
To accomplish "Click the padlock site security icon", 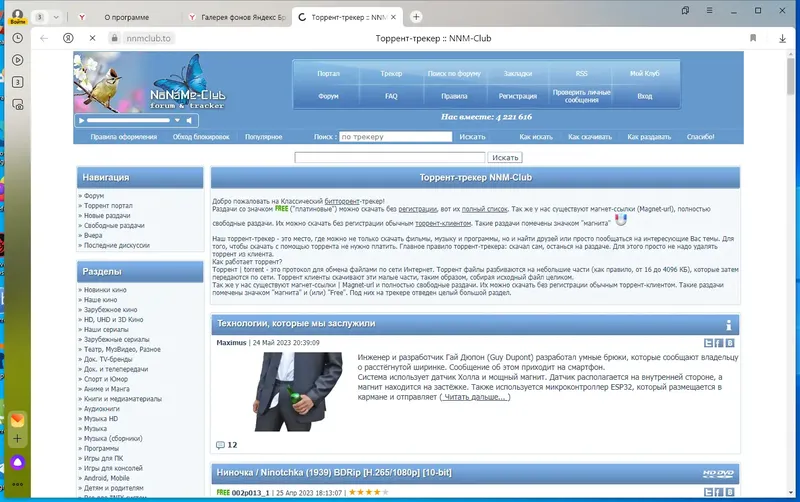I will [x=114, y=38].
